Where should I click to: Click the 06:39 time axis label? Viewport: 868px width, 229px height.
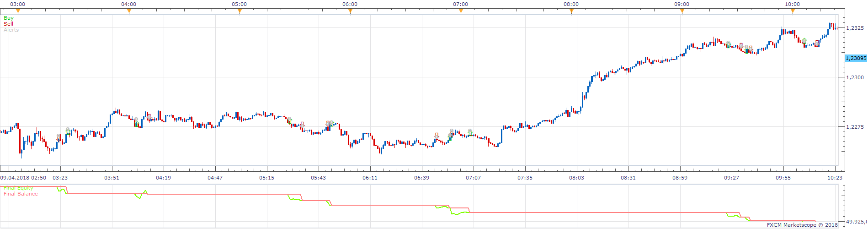coord(421,178)
